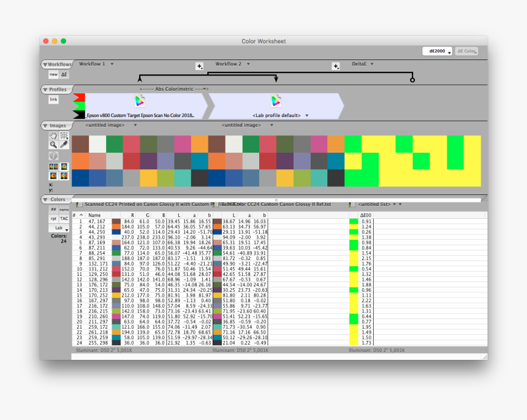Image resolution: width=527 pixels, height=420 pixels.
Task: Open the DeltaE workflow dropdown
Action: click(372, 64)
